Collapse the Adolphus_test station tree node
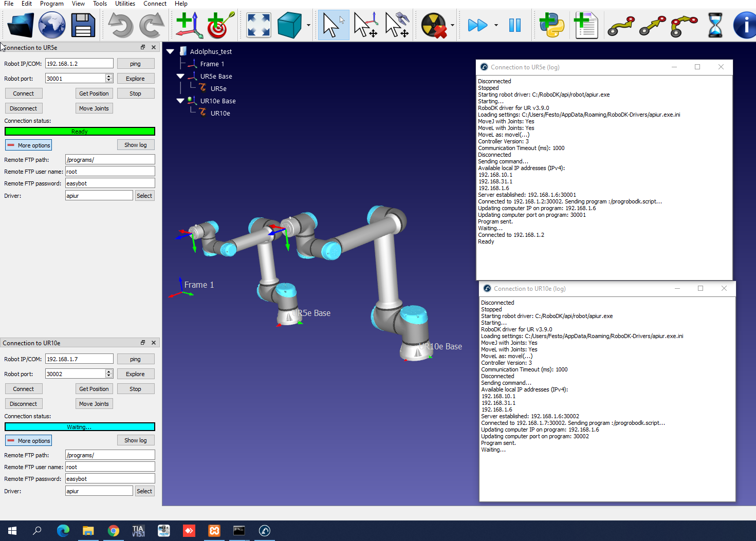Screen dimensions: 756x541 click(171, 51)
